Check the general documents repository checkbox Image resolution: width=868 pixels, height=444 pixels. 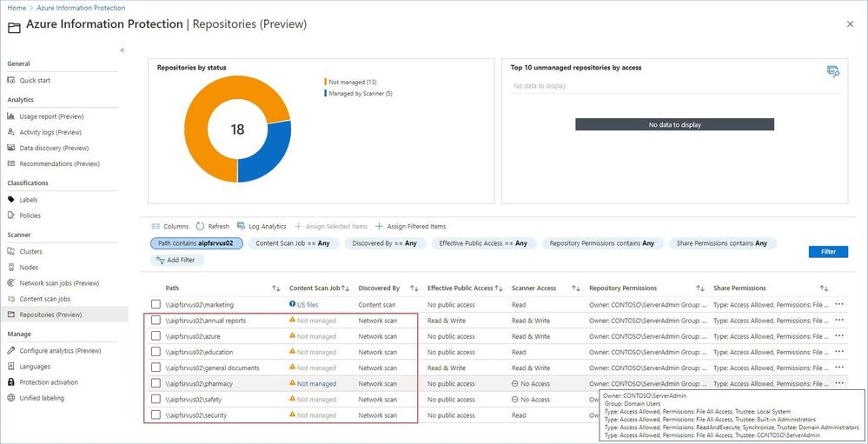pyautogui.click(x=156, y=367)
